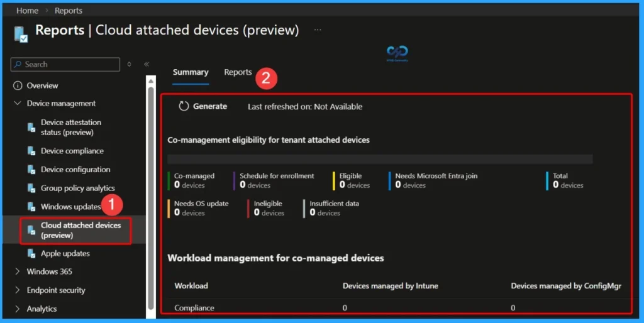Go to Reports breadcrumb

pos(69,11)
